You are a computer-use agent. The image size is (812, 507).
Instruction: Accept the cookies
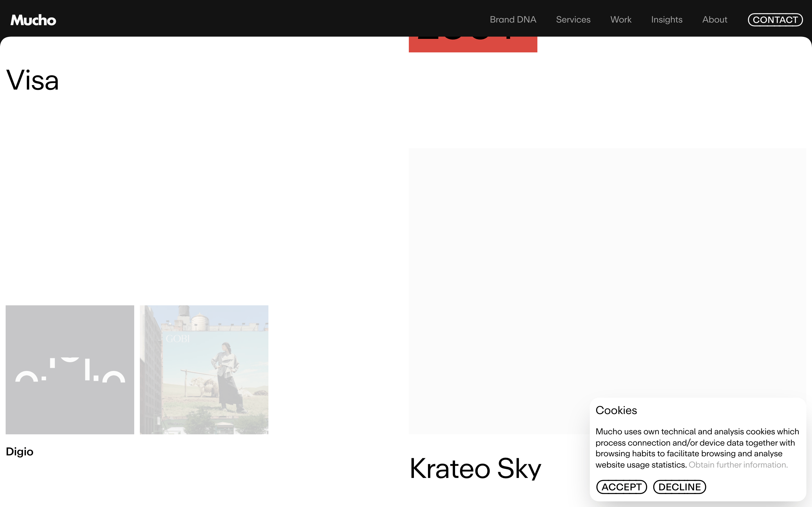621,487
